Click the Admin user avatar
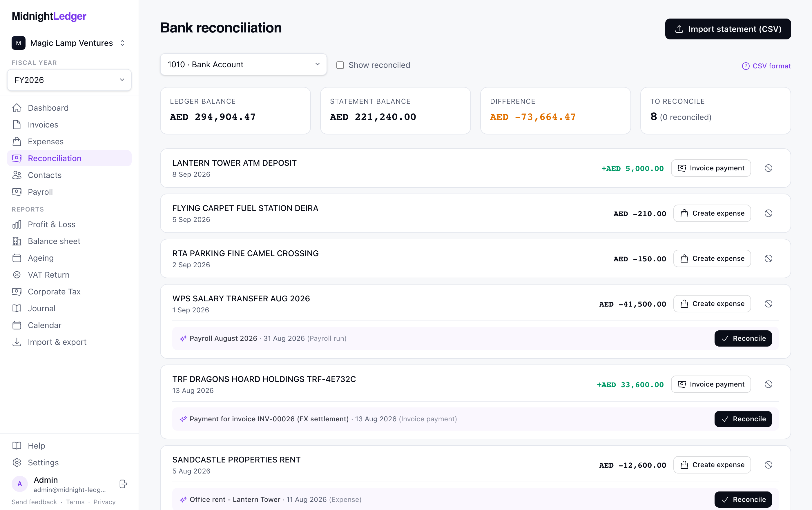Screen dimensions: 812x510 [19, 484]
